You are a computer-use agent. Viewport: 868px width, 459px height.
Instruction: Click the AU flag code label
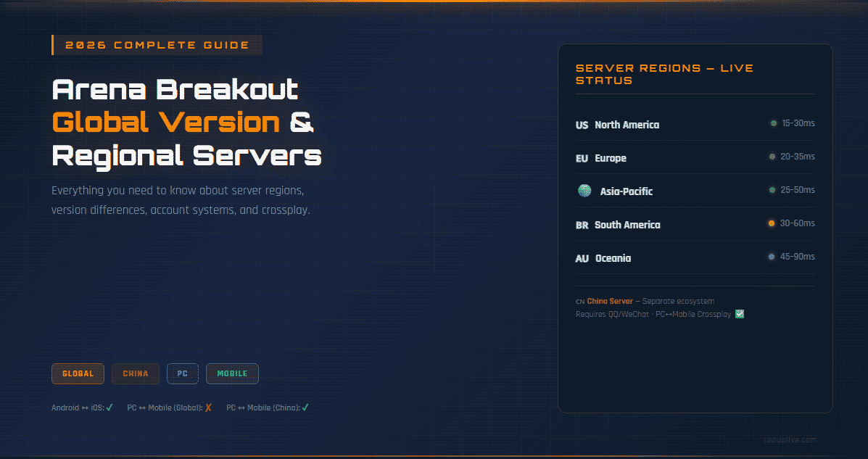[x=582, y=259]
